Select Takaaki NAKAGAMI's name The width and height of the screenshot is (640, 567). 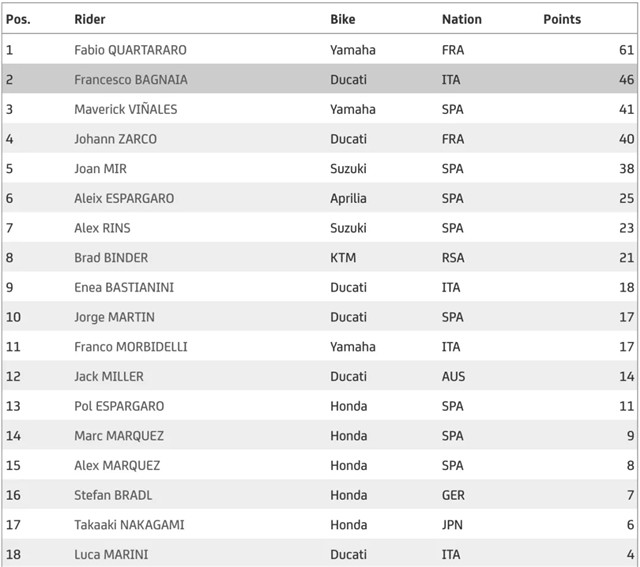[x=129, y=525]
